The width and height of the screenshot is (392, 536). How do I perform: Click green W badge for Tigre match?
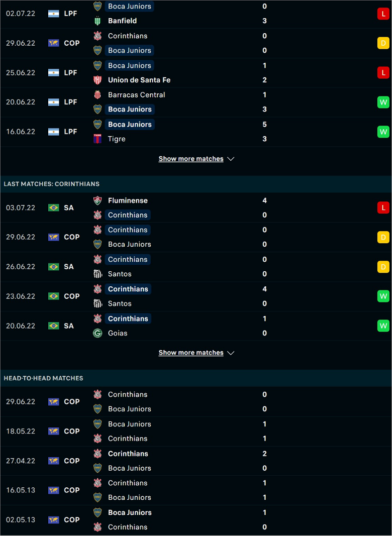383,132
